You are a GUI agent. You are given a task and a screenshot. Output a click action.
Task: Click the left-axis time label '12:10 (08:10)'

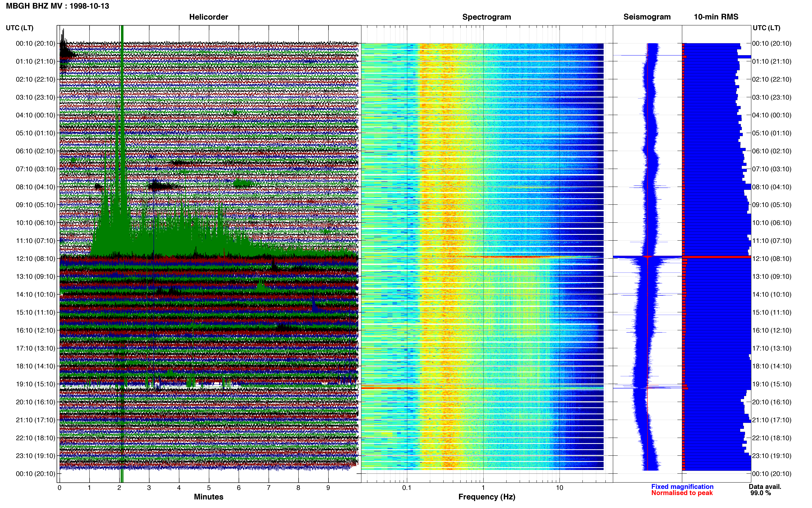click(x=36, y=259)
